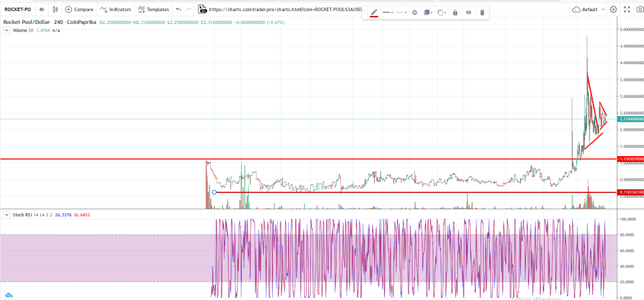Image resolution: width=644 pixels, height=300 pixels.
Task: Click the Compare button
Action: pyautogui.click(x=79, y=10)
